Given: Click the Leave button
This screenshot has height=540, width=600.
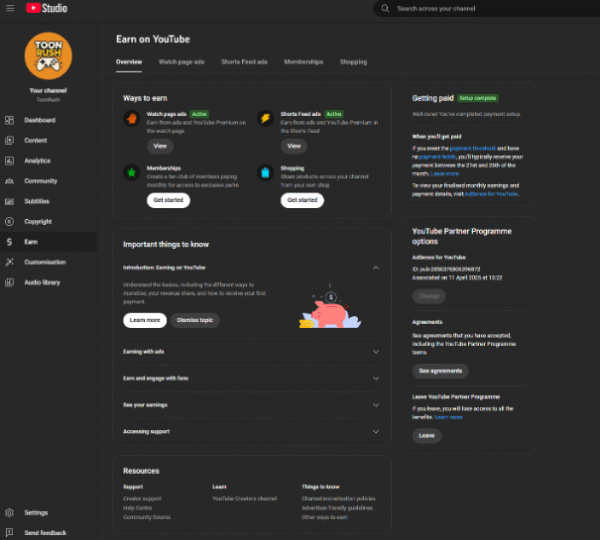Looking at the screenshot, I should click(427, 436).
